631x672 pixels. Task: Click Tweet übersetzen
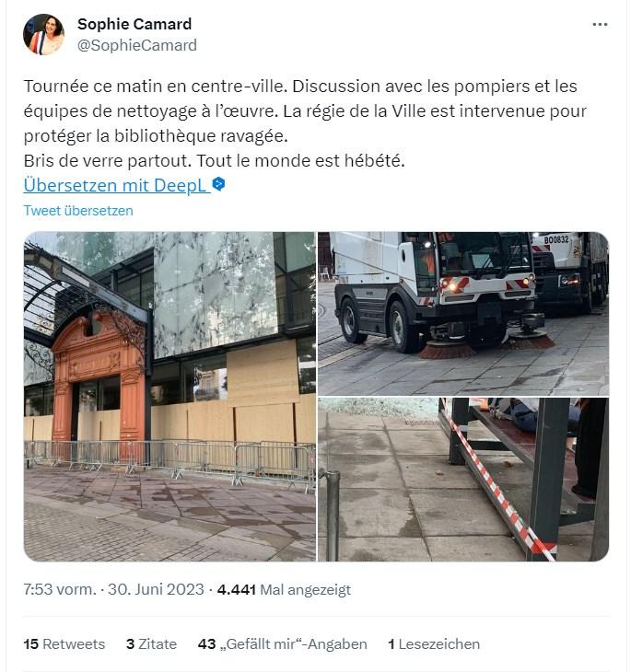tap(78, 211)
